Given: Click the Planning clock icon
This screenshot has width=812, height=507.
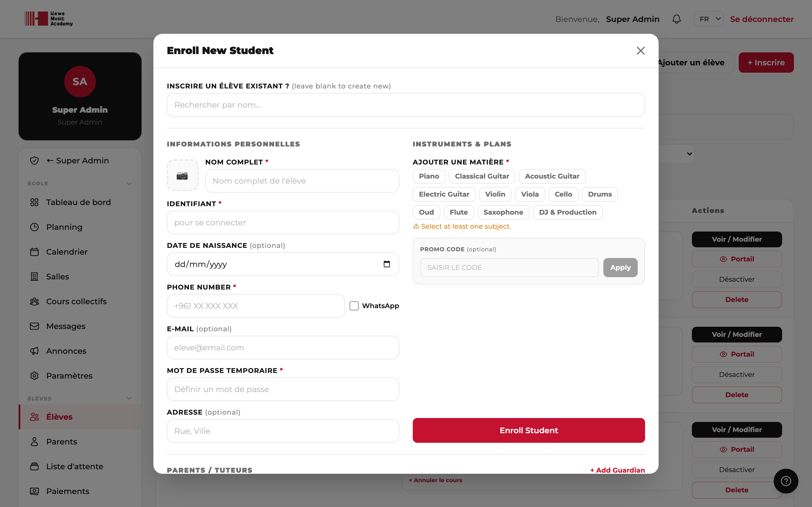Looking at the screenshot, I should point(35,227).
